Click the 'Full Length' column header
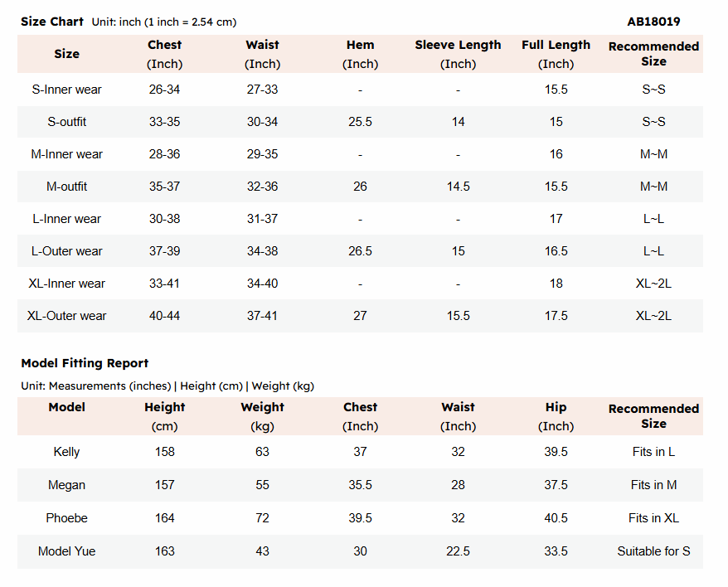This screenshot has height=587, width=728. [556, 46]
